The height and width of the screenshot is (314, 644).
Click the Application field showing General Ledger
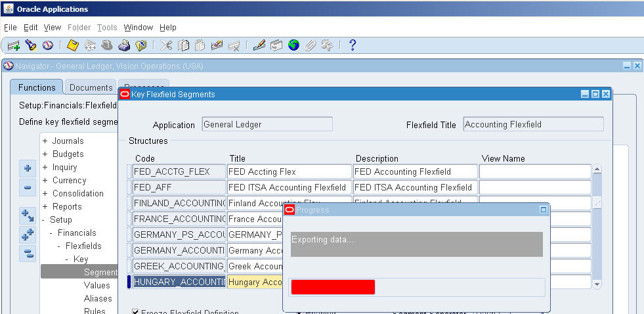pos(267,124)
